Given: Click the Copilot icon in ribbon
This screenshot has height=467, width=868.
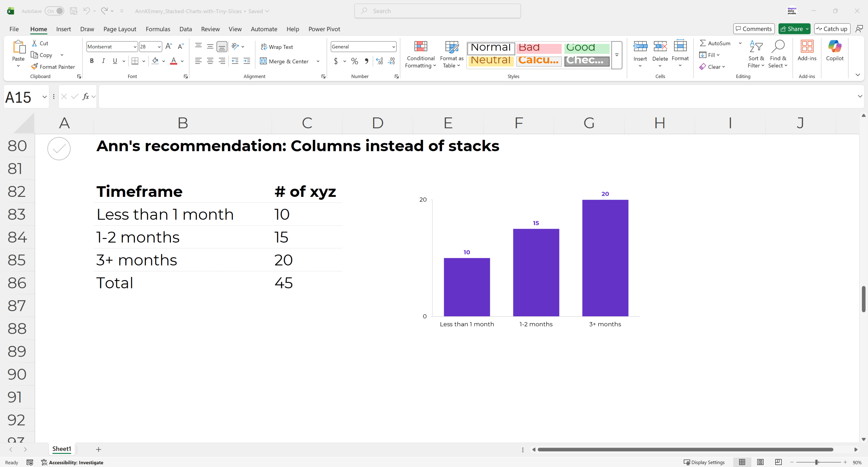Looking at the screenshot, I should click(834, 47).
